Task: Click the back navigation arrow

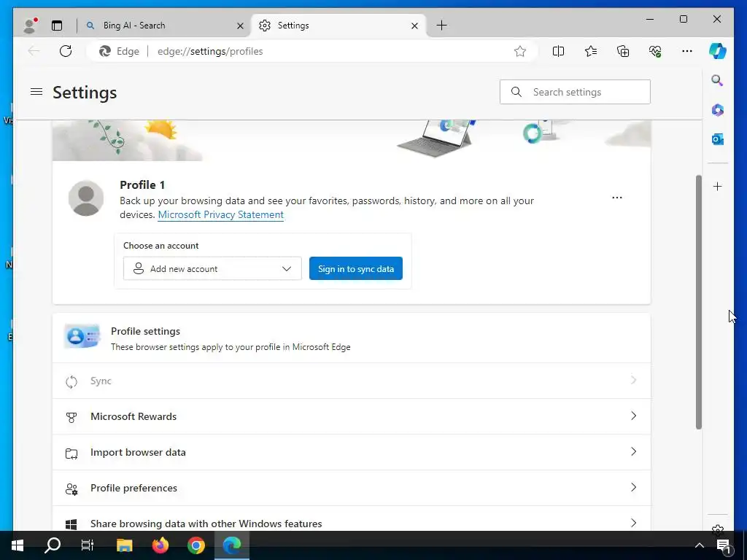Action: point(34,51)
